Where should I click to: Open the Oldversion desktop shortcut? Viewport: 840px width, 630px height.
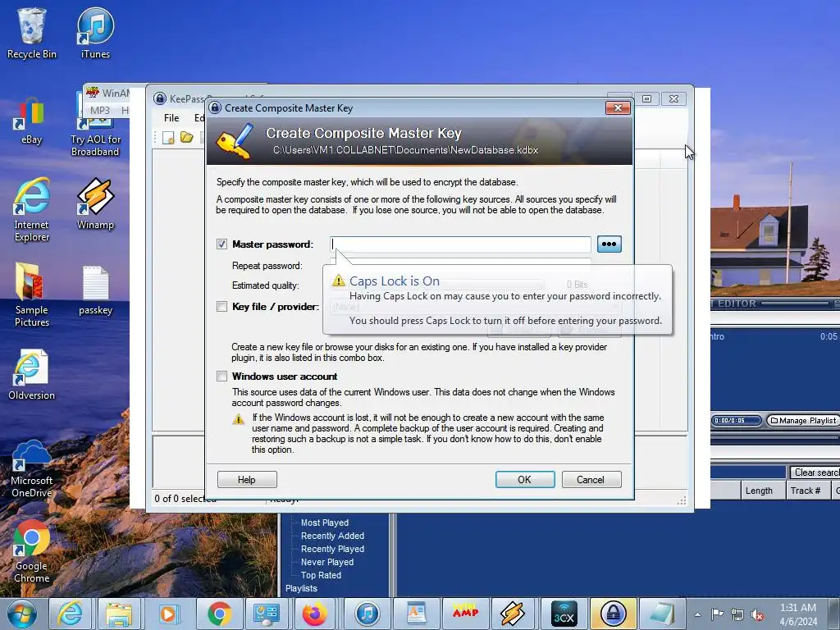pos(32,375)
